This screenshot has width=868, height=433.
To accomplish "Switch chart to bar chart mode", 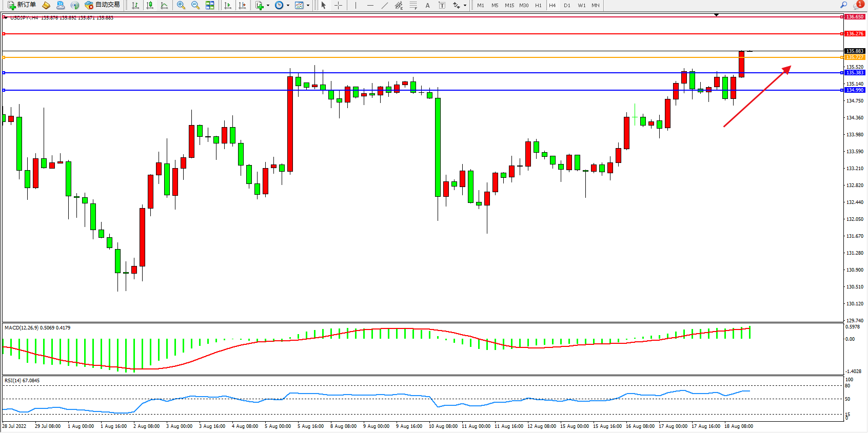I will (x=135, y=5).
